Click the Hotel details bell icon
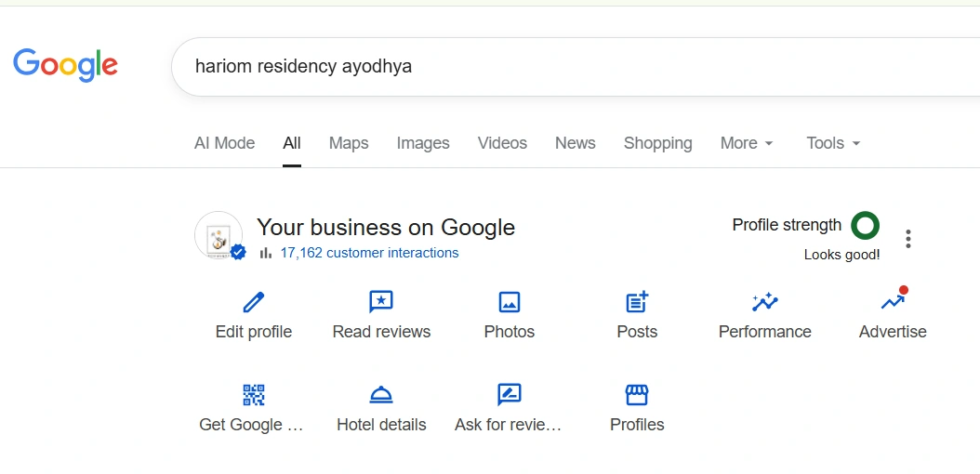Image resolution: width=980 pixels, height=474 pixels. pos(381,395)
